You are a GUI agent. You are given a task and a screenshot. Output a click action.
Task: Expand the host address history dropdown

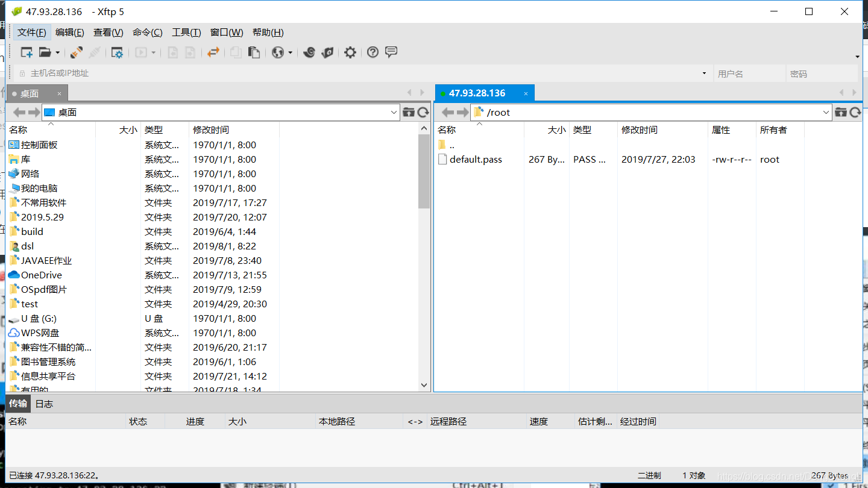click(x=704, y=74)
